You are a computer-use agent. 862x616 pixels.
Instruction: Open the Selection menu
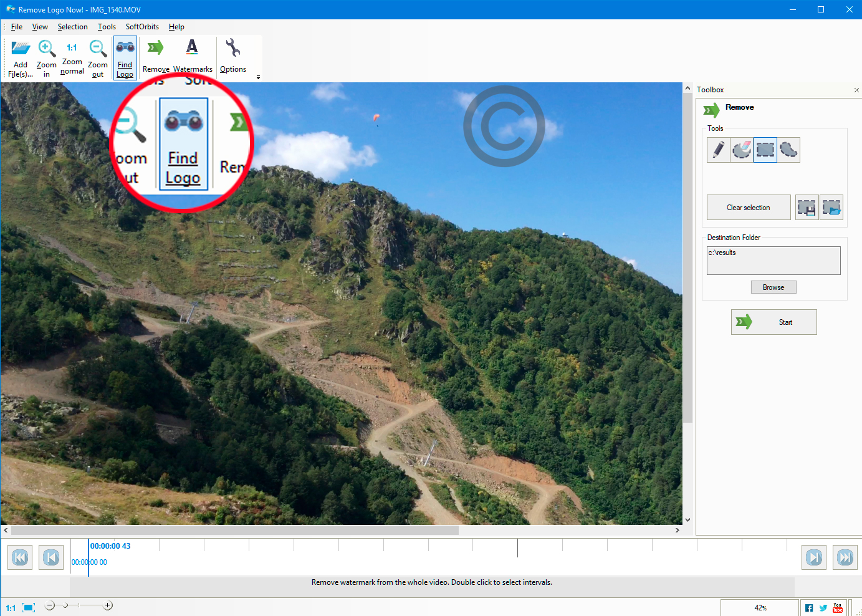pyautogui.click(x=72, y=27)
